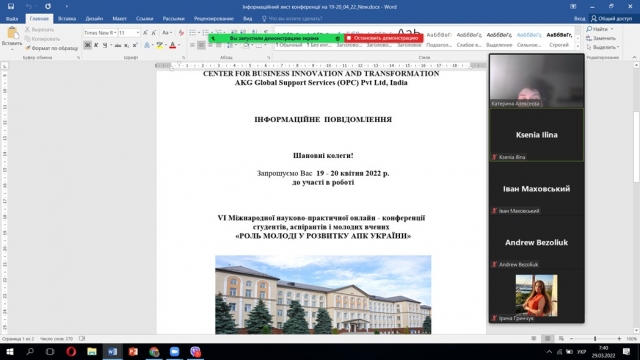Open Viber from the taskbar
Viewport: 640px width, 360px height.
coord(195,351)
